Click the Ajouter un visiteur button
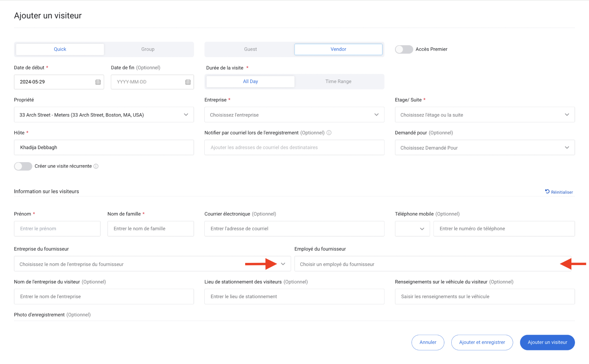The width and height of the screenshot is (589, 364). point(547,342)
